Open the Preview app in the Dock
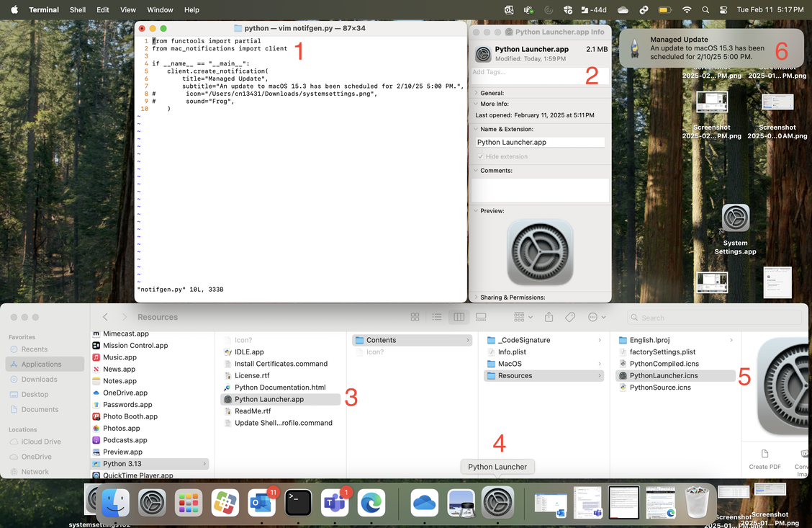 click(461, 503)
